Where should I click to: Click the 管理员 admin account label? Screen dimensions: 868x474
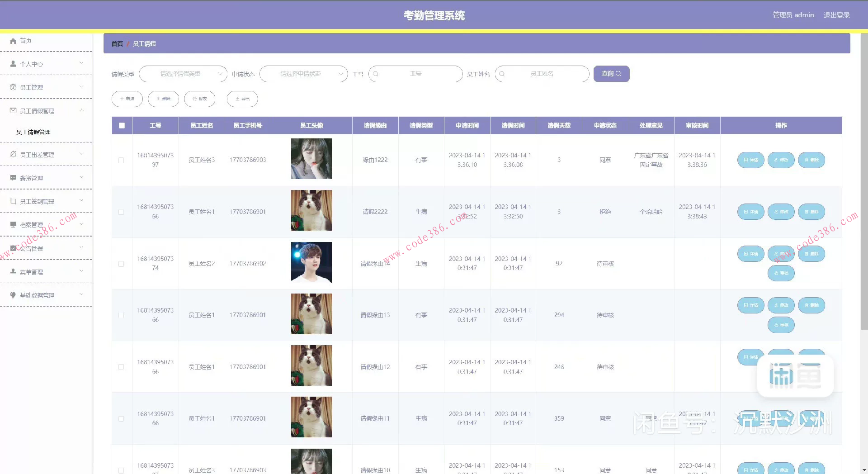click(x=793, y=15)
